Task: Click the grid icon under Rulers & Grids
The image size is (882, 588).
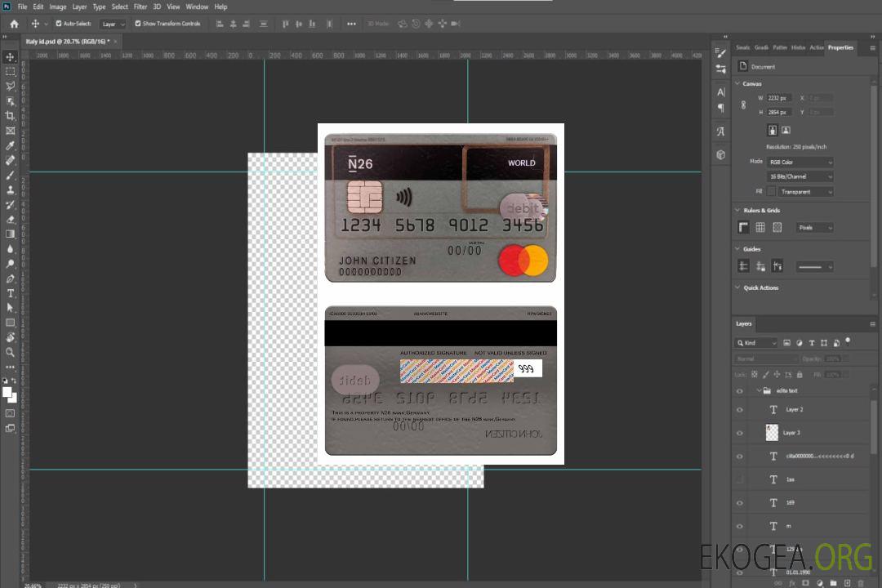Action: click(x=760, y=227)
